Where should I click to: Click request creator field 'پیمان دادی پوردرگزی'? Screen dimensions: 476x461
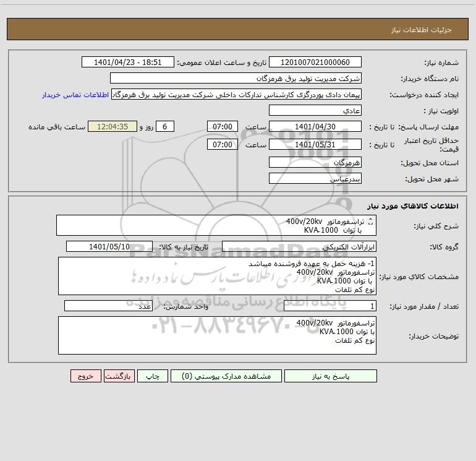(x=236, y=95)
